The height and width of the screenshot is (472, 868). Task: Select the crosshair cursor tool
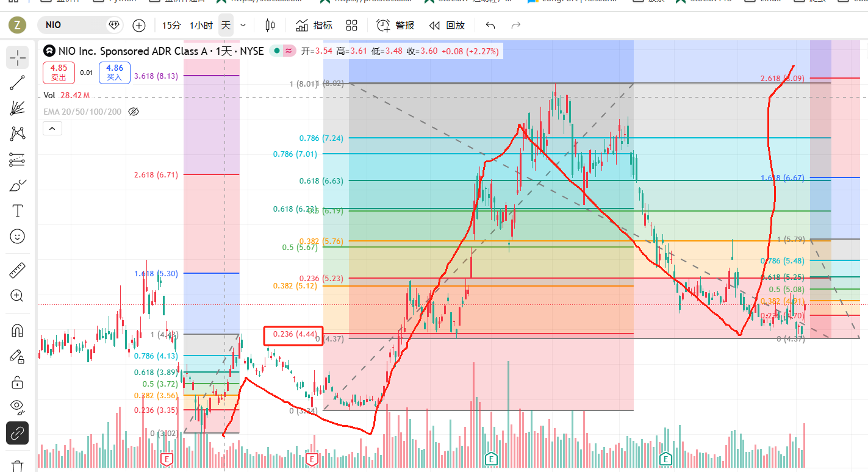tap(18, 57)
